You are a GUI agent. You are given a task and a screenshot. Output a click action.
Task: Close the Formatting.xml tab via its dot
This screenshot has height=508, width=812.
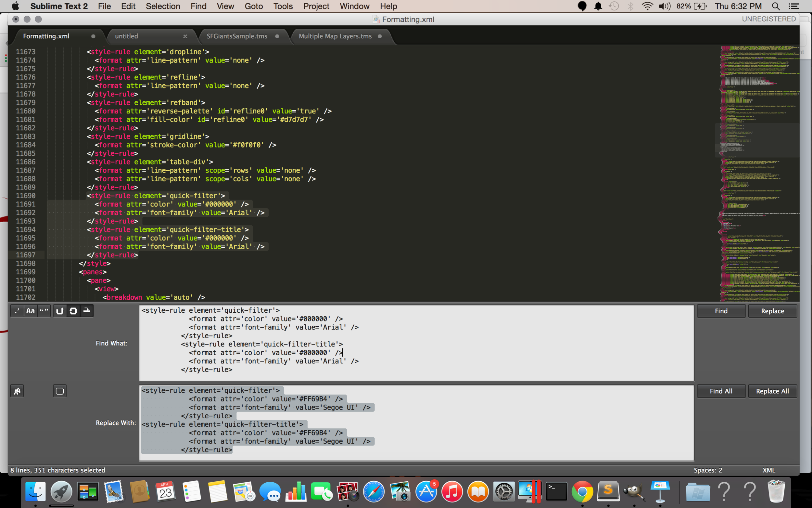pos(93,36)
